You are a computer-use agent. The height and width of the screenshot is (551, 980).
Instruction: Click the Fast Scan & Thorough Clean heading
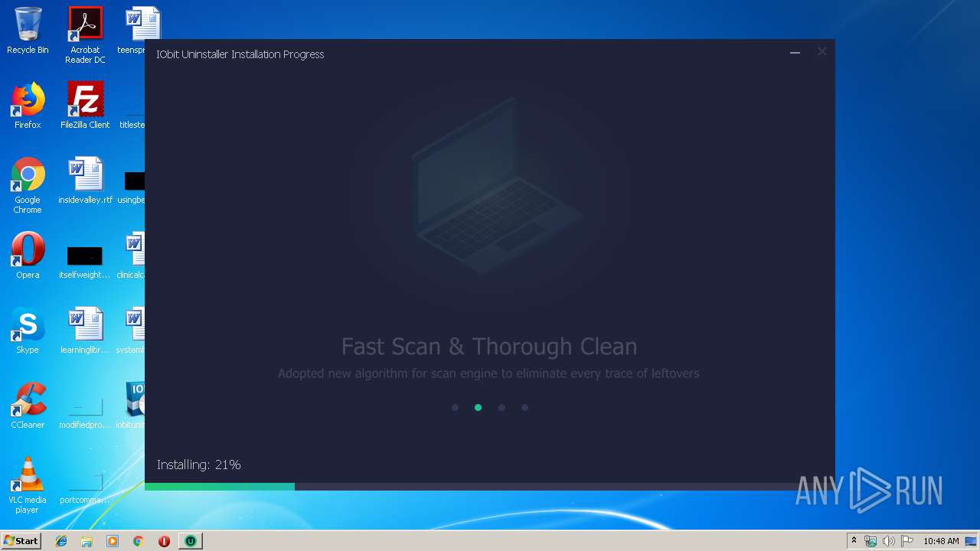click(x=489, y=347)
